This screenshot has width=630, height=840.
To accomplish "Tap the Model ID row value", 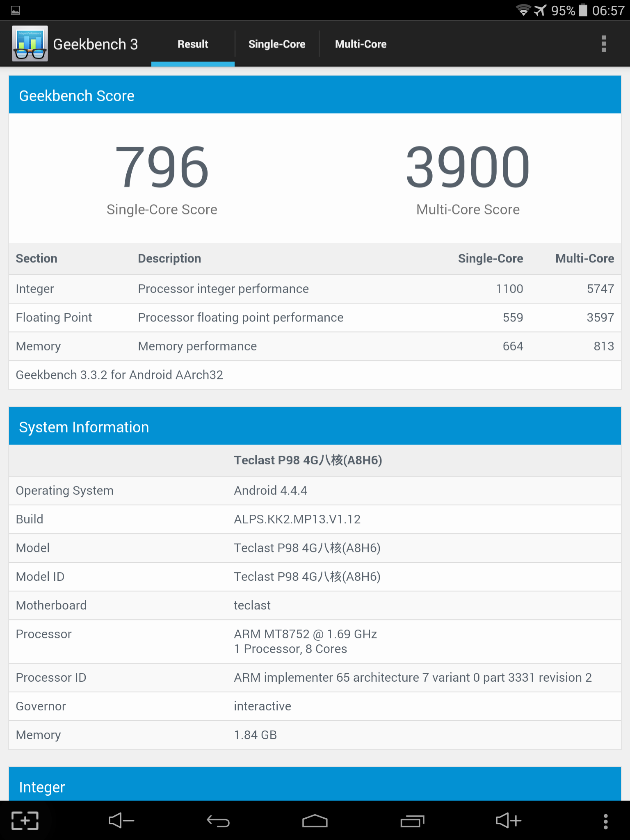I will (x=307, y=577).
